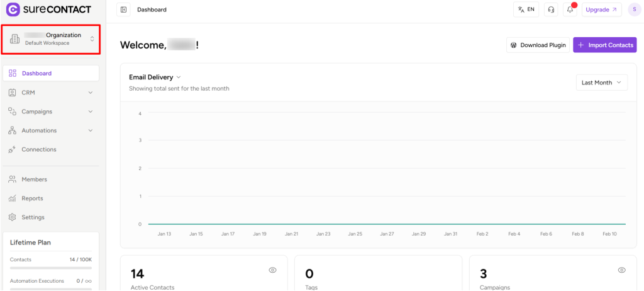Expand the Automations sidebar menu
Screen dimensions: 644x291
51,130
